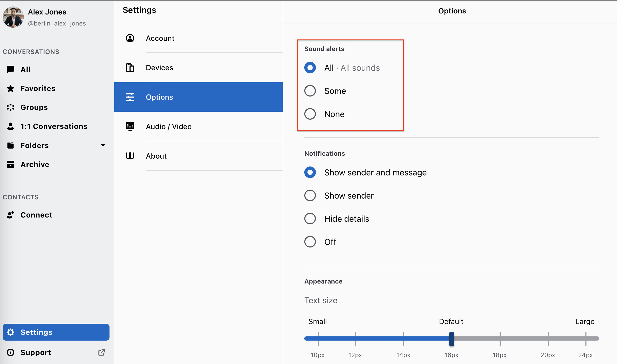The height and width of the screenshot is (364, 617).
Task: Click the Favorites star icon
Action: (x=11, y=88)
